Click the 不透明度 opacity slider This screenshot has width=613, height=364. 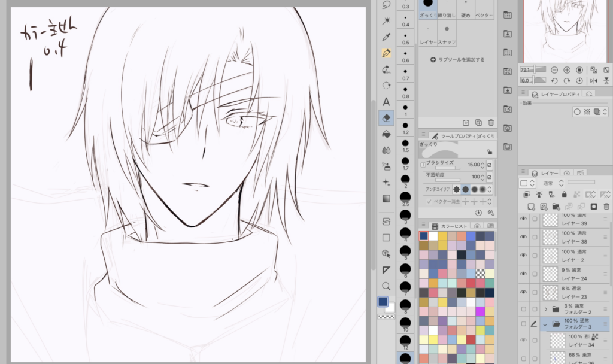(448, 180)
